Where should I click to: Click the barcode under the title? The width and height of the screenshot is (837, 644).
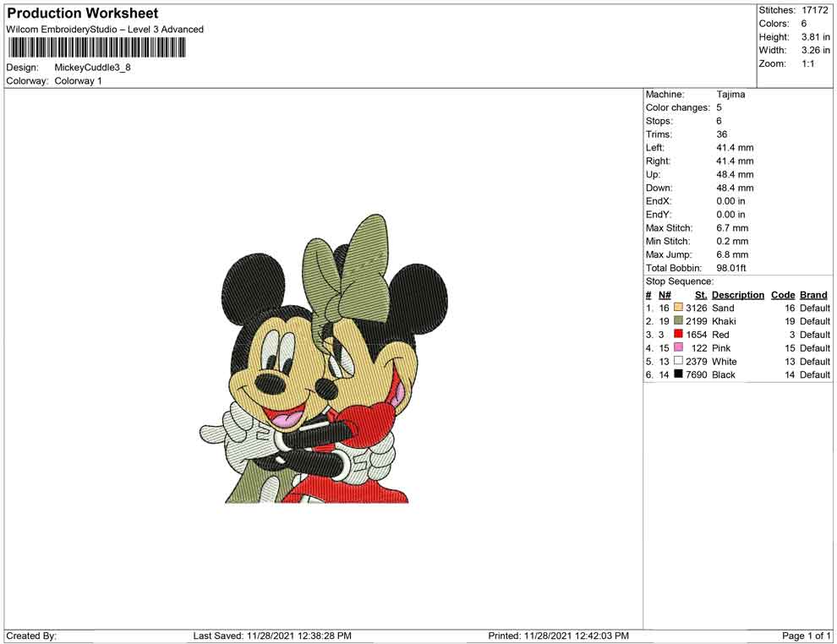pos(96,48)
